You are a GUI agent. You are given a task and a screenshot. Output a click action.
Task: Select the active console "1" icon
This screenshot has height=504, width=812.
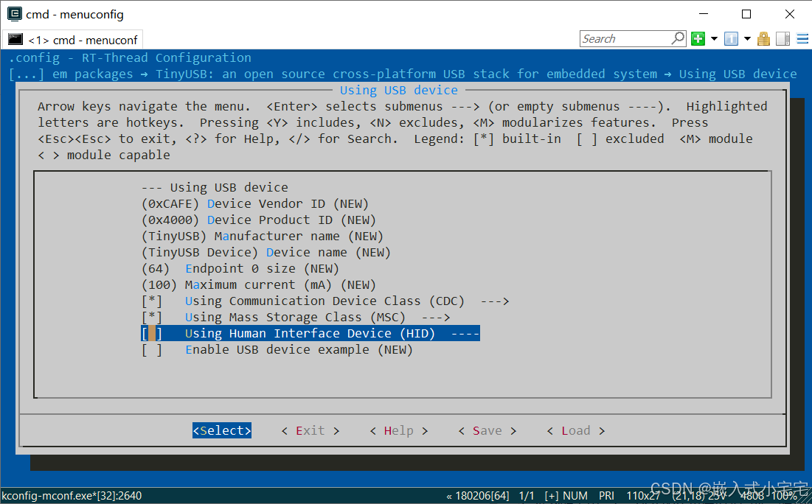[x=730, y=38]
